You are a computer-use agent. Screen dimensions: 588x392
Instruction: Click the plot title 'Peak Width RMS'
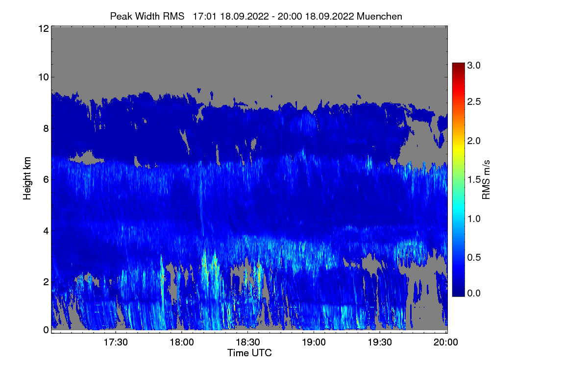(x=147, y=16)
